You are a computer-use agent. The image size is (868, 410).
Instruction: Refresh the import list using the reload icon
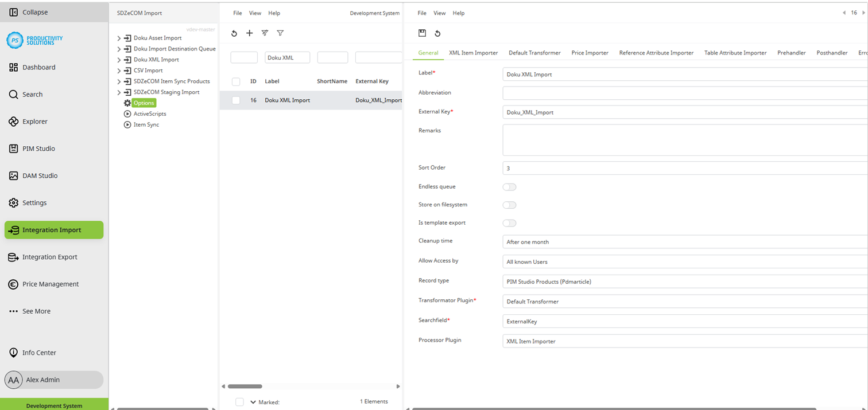point(234,33)
